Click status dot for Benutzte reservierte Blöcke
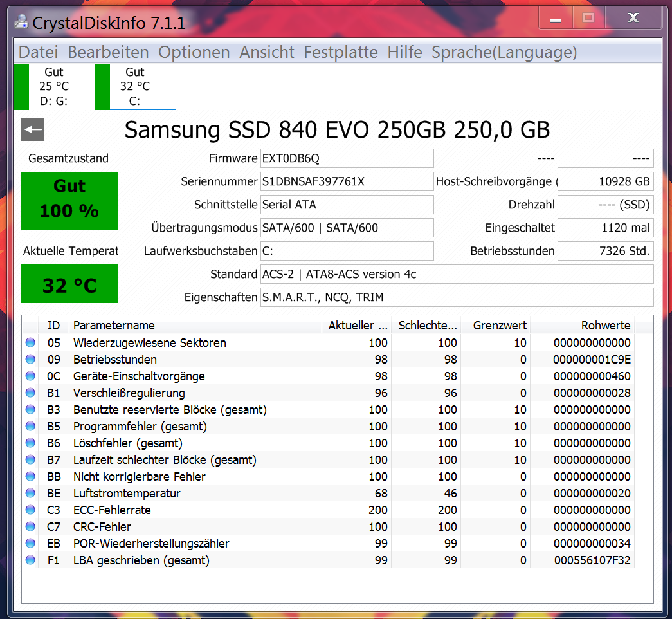This screenshot has width=672, height=619. pos(30,409)
